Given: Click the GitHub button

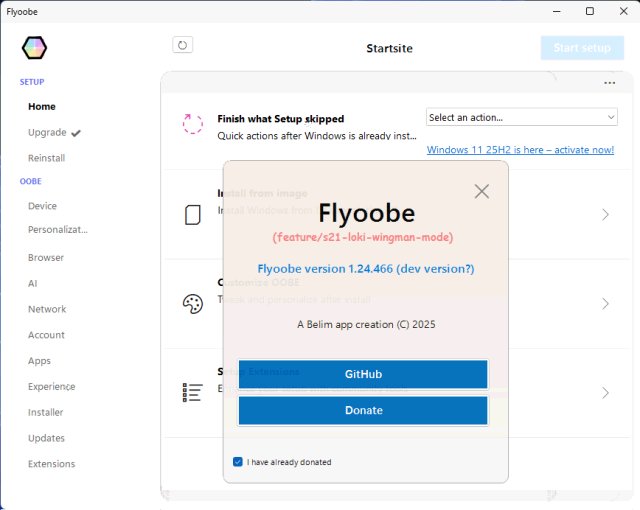Looking at the screenshot, I should pos(363,374).
